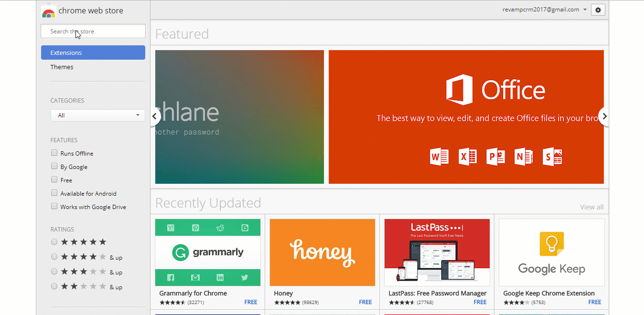
Task: Click the chrome web store title text
Action: tap(91, 10)
